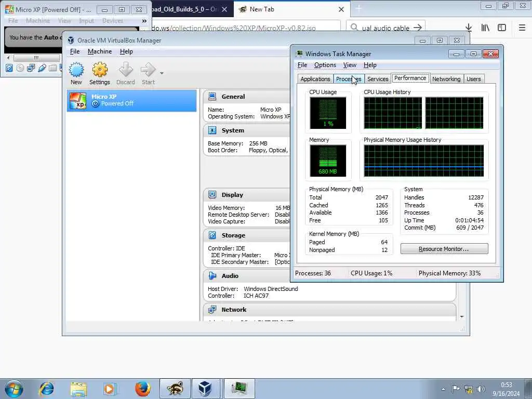The width and height of the screenshot is (532, 399).
Task: Click horizontal scrollbar left arrow in Micro XP window
Action: [x=8, y=58]
